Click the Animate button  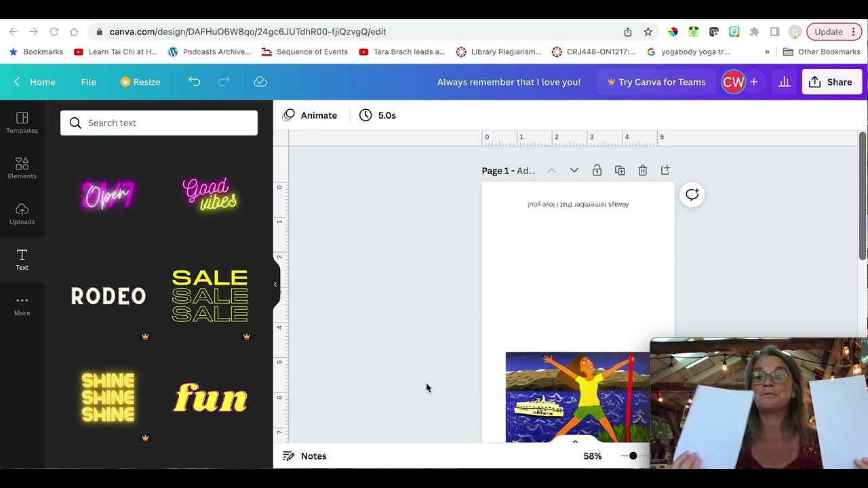310,115
